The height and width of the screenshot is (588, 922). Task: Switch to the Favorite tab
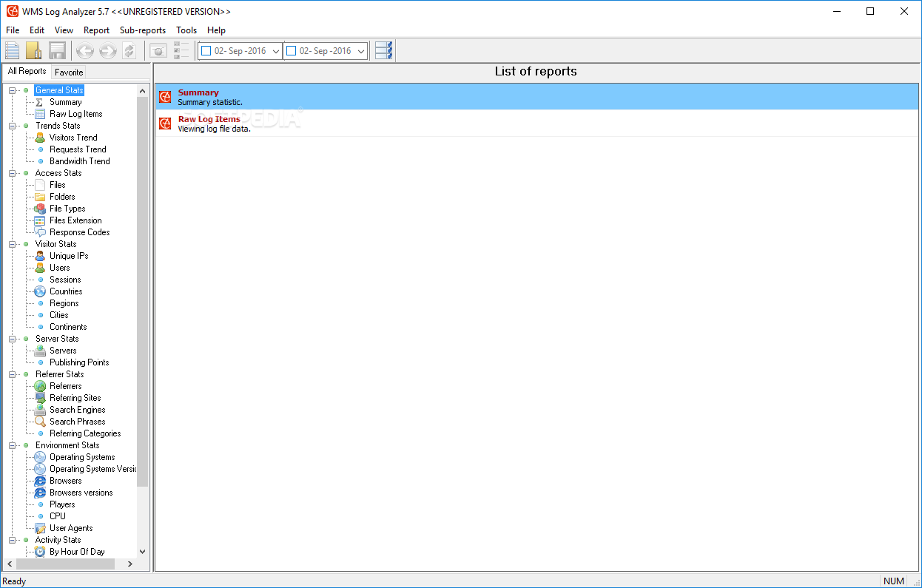69,72
